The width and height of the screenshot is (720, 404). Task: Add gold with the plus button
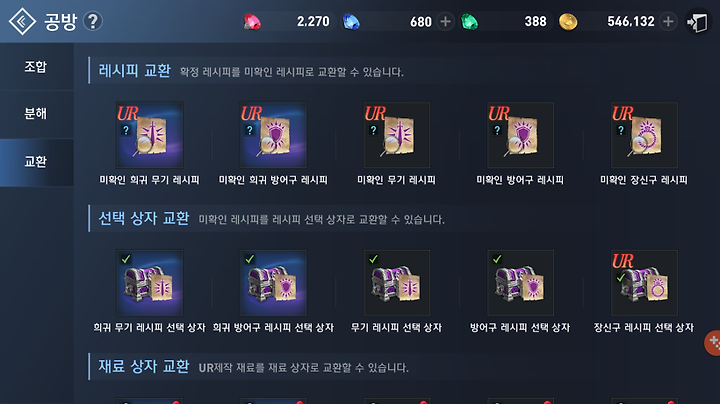coord(668,21)
